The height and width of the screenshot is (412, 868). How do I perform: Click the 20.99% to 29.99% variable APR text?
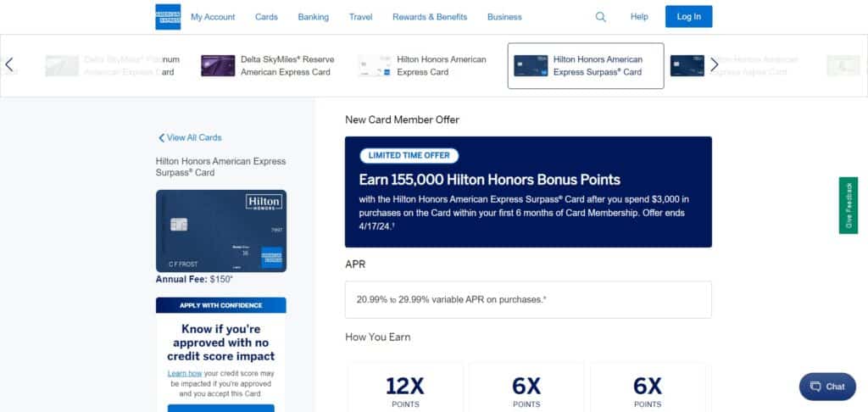[451, 299]
